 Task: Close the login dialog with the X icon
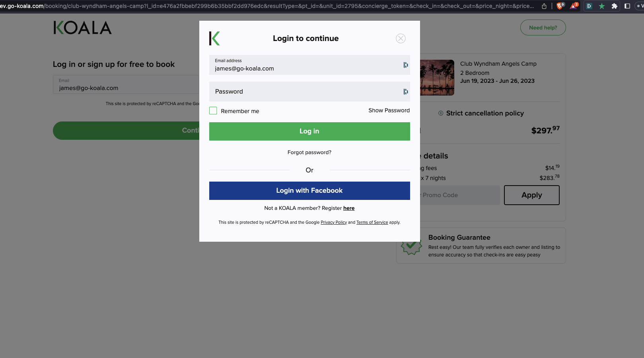click(401, 38)
